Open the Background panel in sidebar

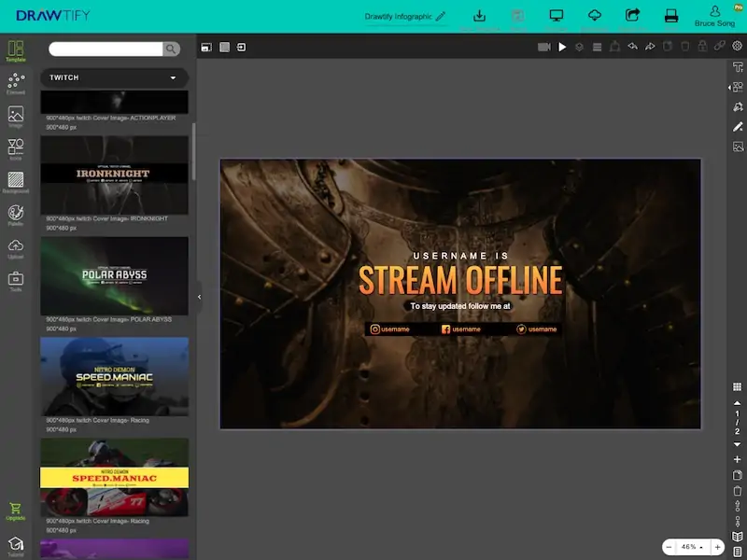[x=16, y=182]
